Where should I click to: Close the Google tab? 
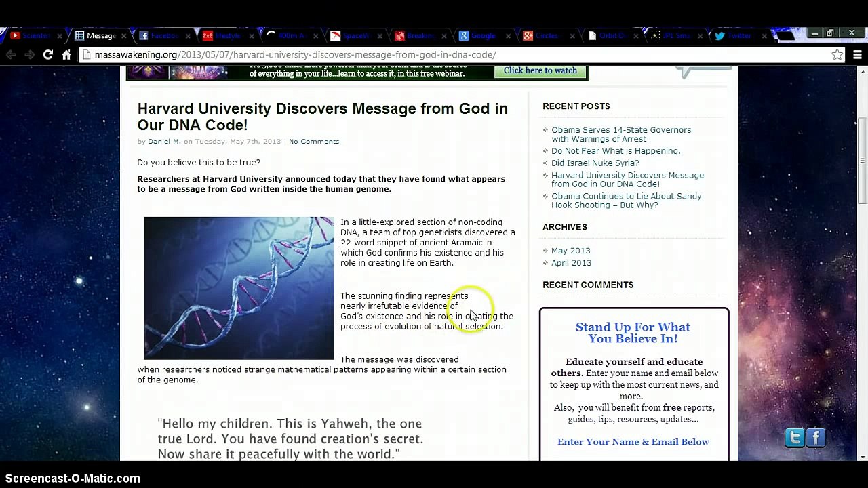(507, 36)
